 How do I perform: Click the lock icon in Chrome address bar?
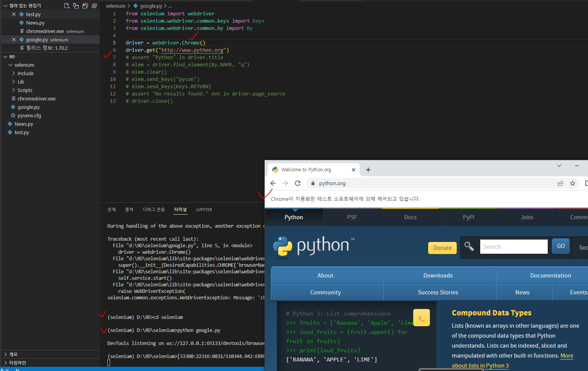pyautogui.click(x=313, y=183)
